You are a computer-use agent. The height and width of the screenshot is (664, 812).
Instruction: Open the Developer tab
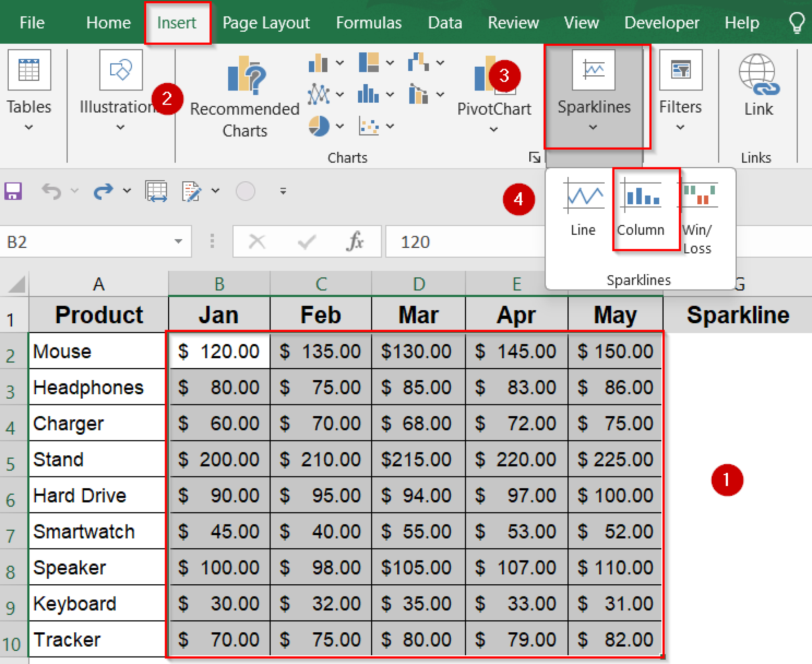click(661, 23)
